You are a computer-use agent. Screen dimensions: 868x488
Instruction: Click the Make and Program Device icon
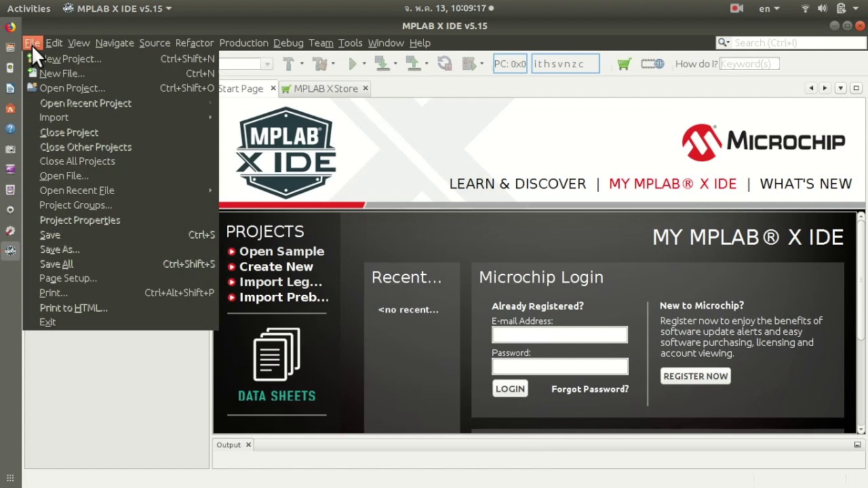click(382, 64)
